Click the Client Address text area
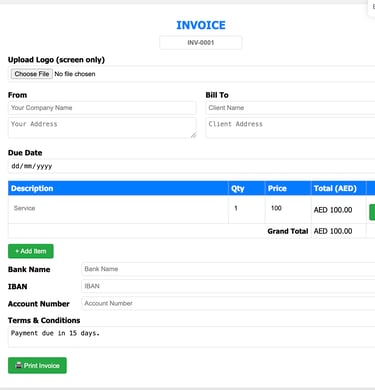This screenshot has width=375, height=390. click(290, 128)
